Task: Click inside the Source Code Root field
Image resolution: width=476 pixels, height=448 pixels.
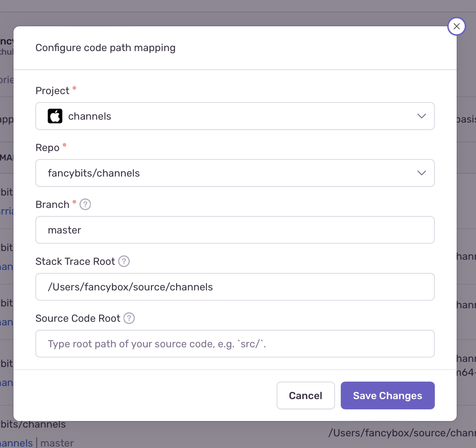Action: 235,344
